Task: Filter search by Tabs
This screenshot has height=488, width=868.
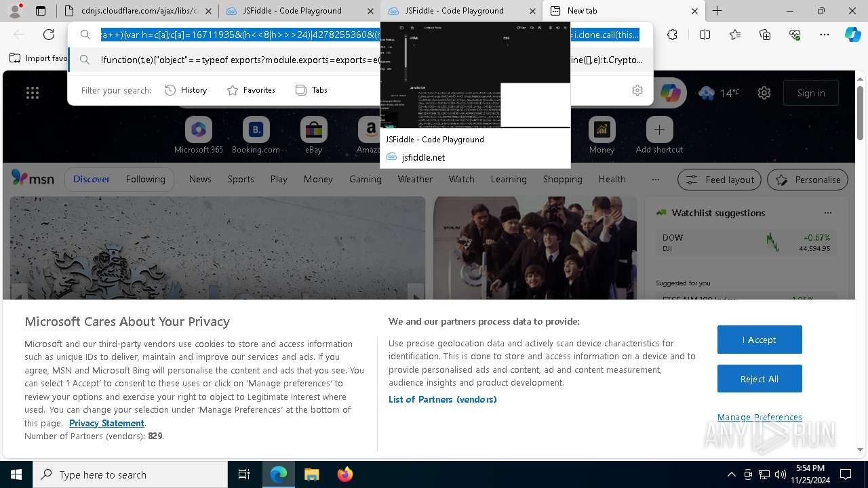Action: [x=311, y=90]
